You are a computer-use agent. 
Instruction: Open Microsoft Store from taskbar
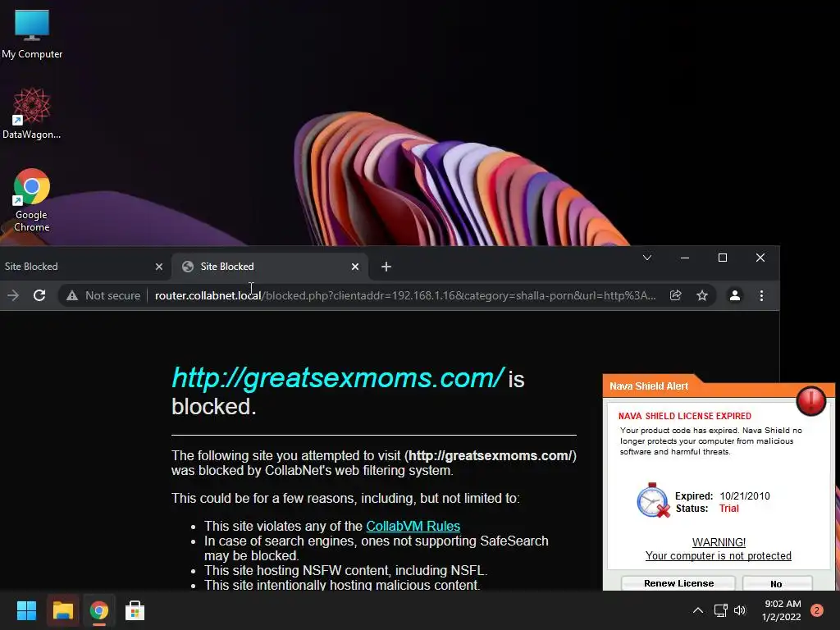tap(135, 610)
